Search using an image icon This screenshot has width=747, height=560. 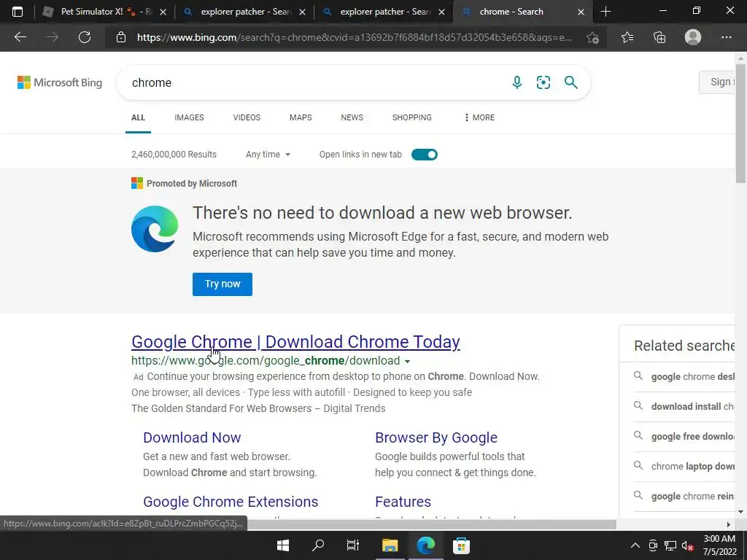pos(543,82)
